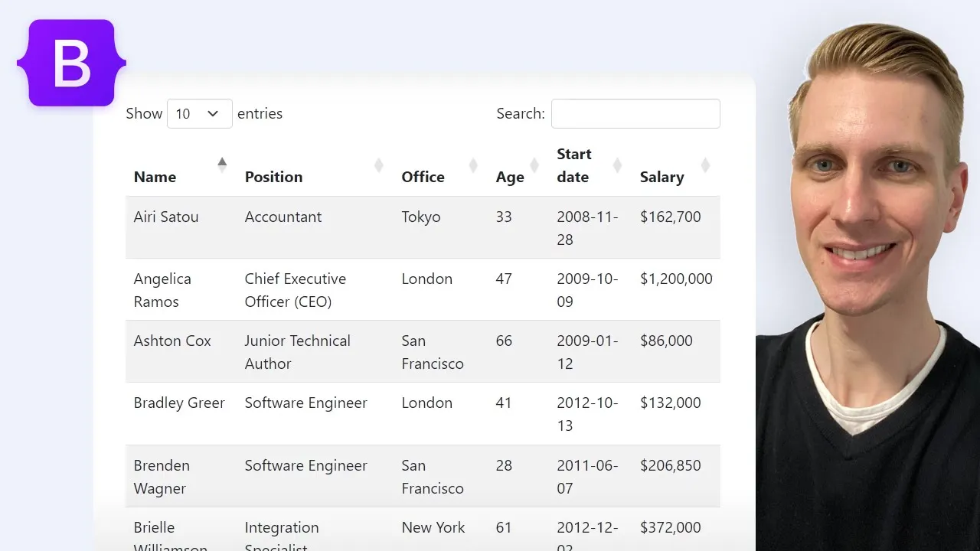Click the Salary column header text
The height and width of the screenshot is (551, 980).
coord(661,177)
